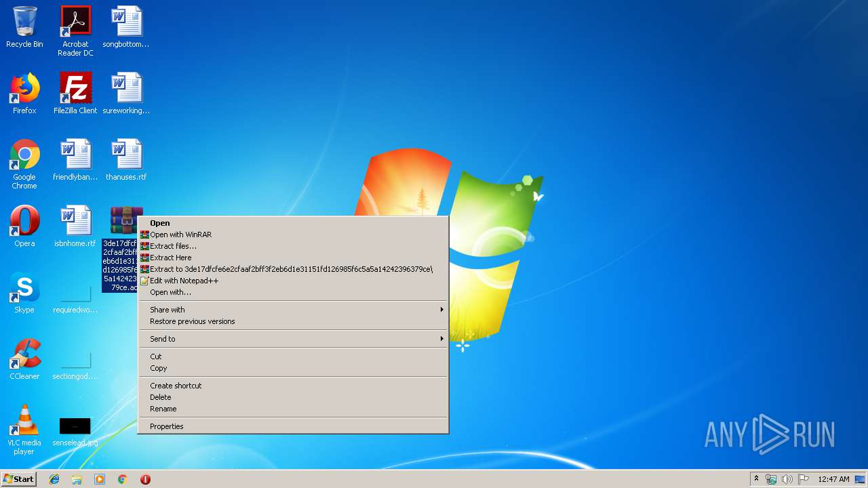Open the Start menu
Screen dimensions: 868x488
tap(18, 479)
